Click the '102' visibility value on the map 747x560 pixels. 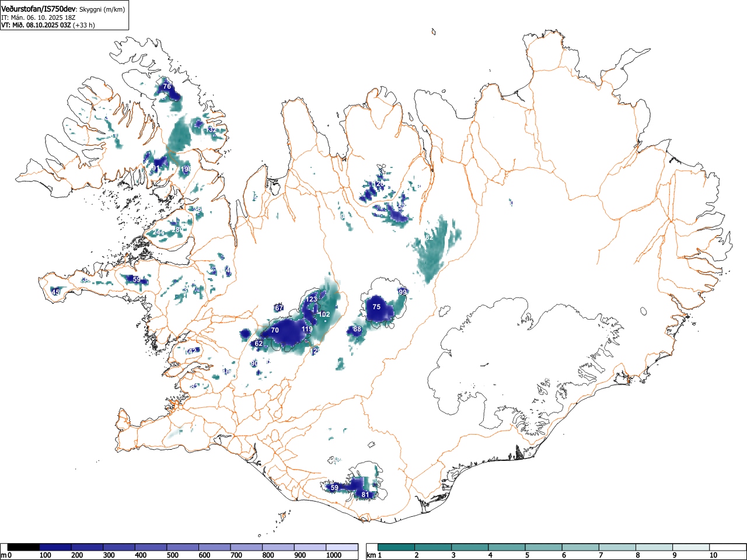[x=324, y=314]
